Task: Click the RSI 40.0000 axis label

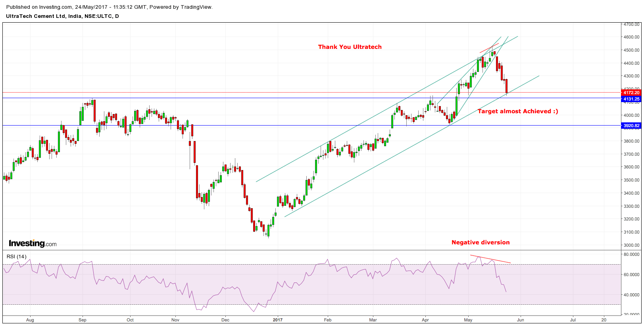Action: (x=631, y=295)
